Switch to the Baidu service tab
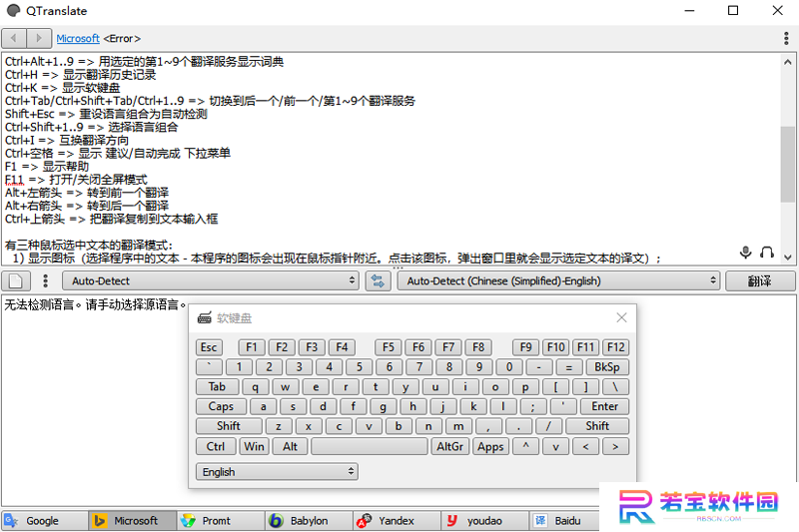 click(x=564, y=521)
